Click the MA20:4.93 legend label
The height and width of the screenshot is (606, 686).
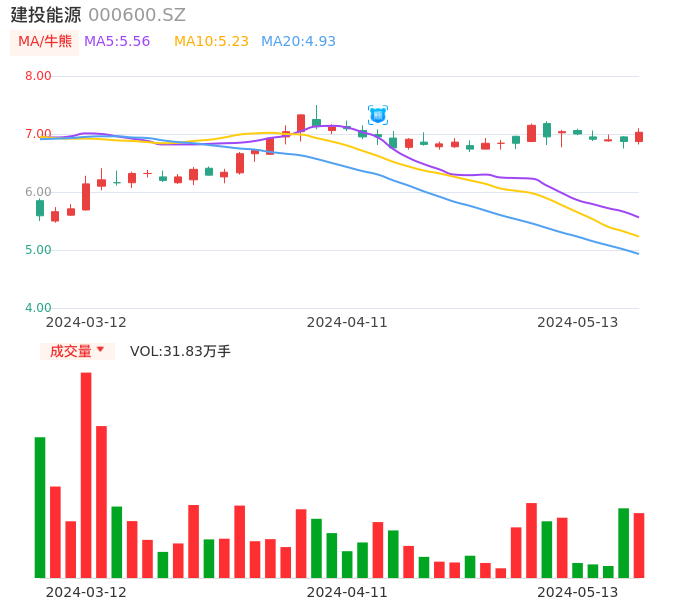click(x=298, y=42)
